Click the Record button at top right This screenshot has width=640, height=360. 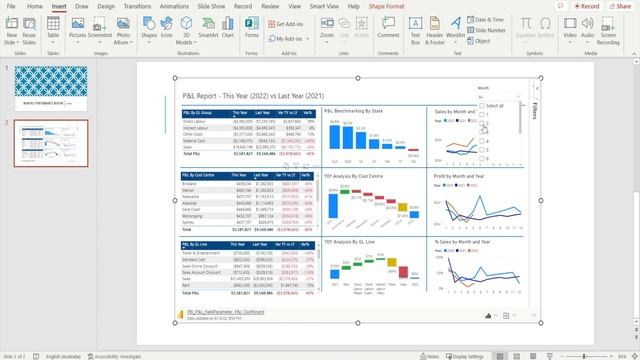(586, 6)
